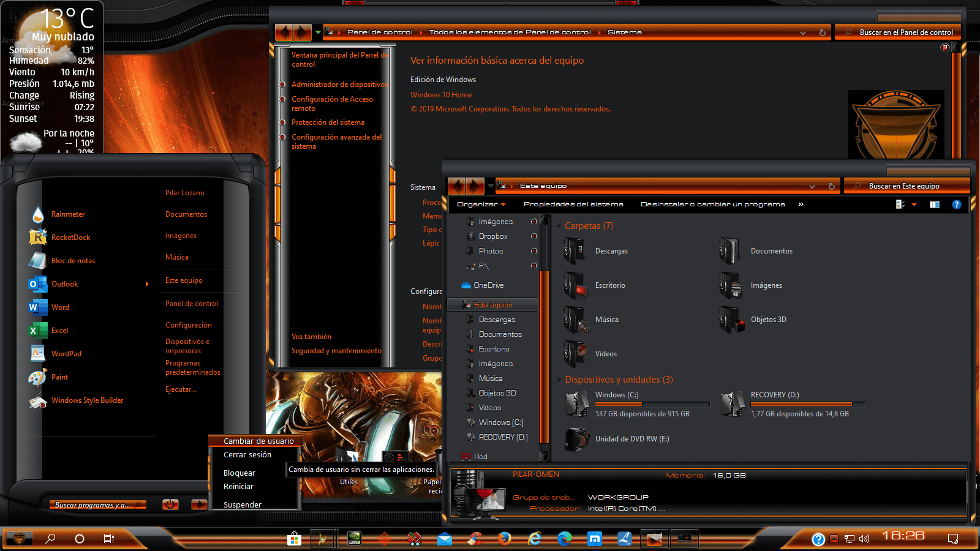Viewport: 980px width, 551px height.
Task: Select Cambiar de usuario from the menu
Action: [258, 441]
